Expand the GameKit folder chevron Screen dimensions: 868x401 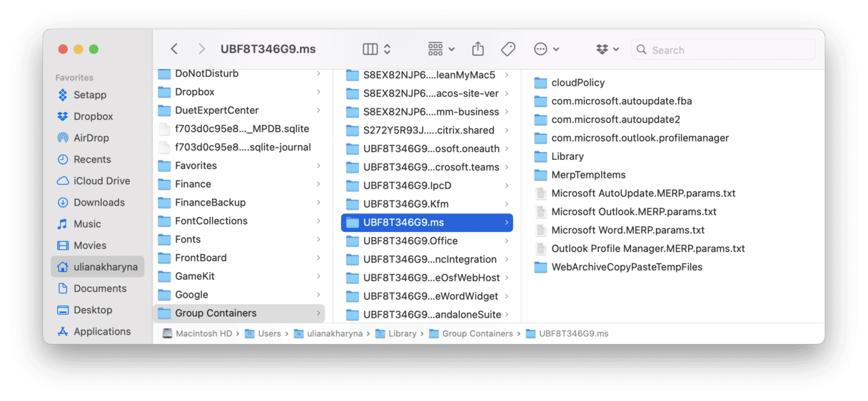pyautogui.click(x=318, y=276)
